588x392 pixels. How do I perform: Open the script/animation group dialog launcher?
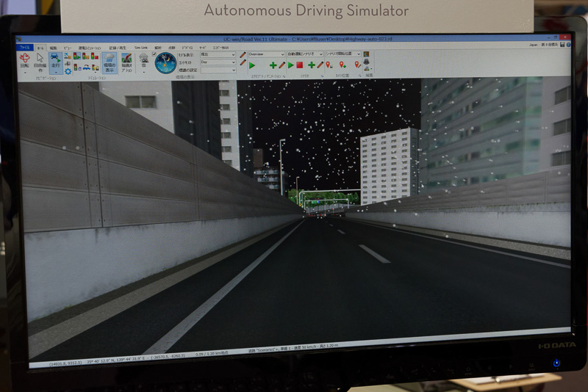pos(284,76)
